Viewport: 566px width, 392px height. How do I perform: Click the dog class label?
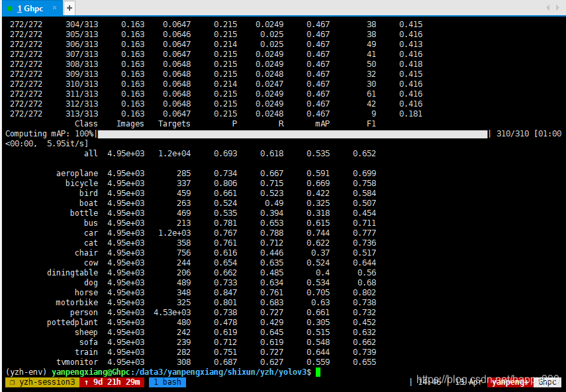91,283
